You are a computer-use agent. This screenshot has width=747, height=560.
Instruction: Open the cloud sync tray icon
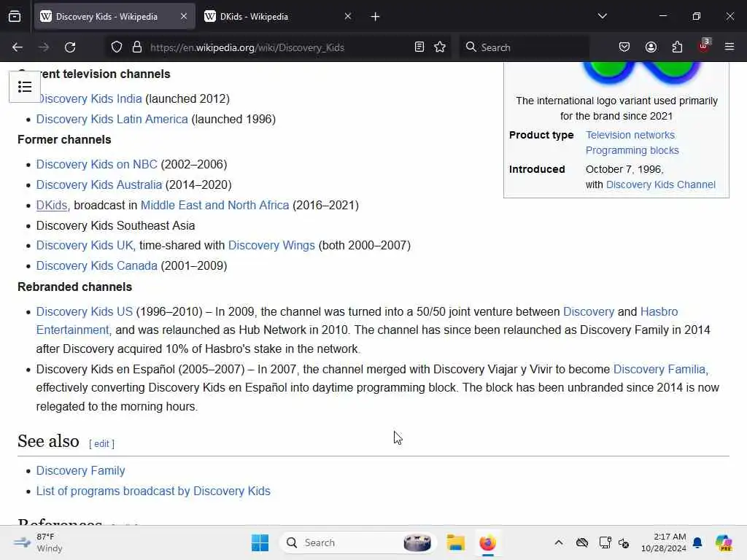click(581, 542)
